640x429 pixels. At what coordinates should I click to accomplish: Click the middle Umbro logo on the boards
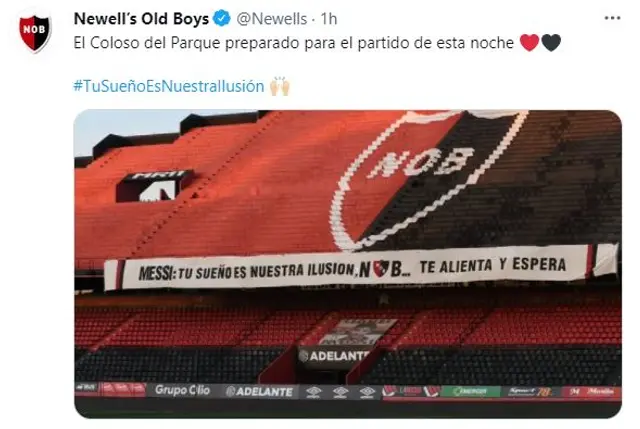[x=340, y=392]
